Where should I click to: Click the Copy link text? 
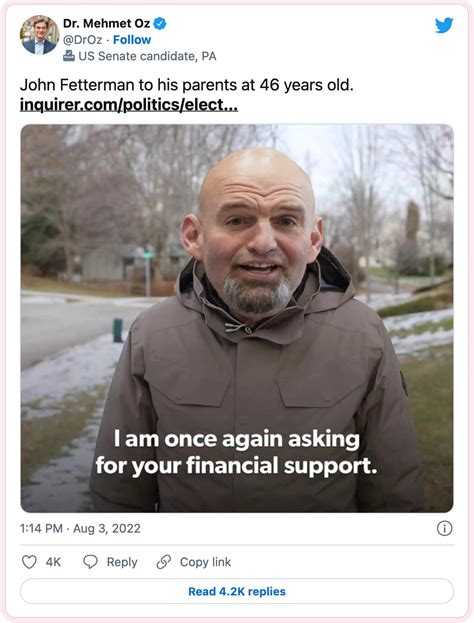[x=205, y=562]
